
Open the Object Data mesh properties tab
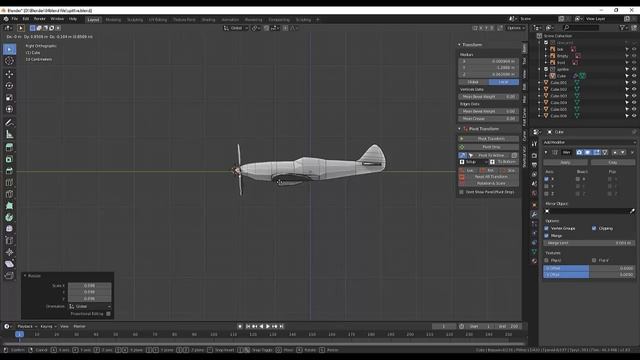point(534,252)
